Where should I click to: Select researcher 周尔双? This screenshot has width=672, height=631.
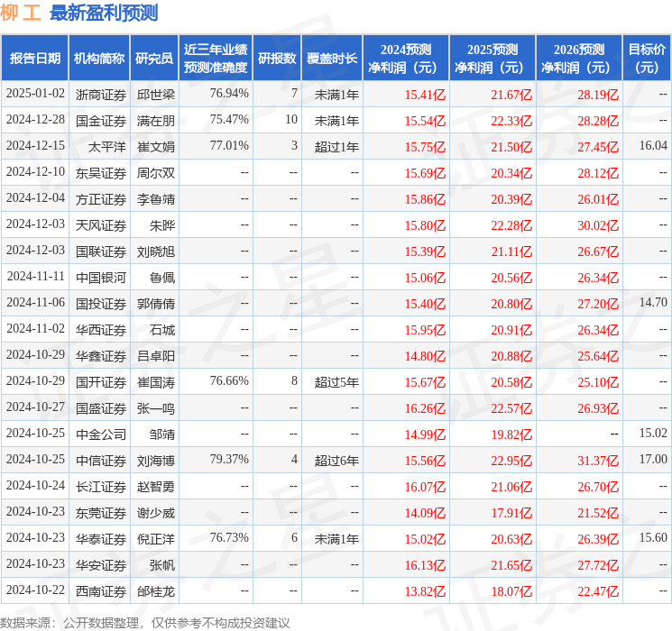(156, 173)
